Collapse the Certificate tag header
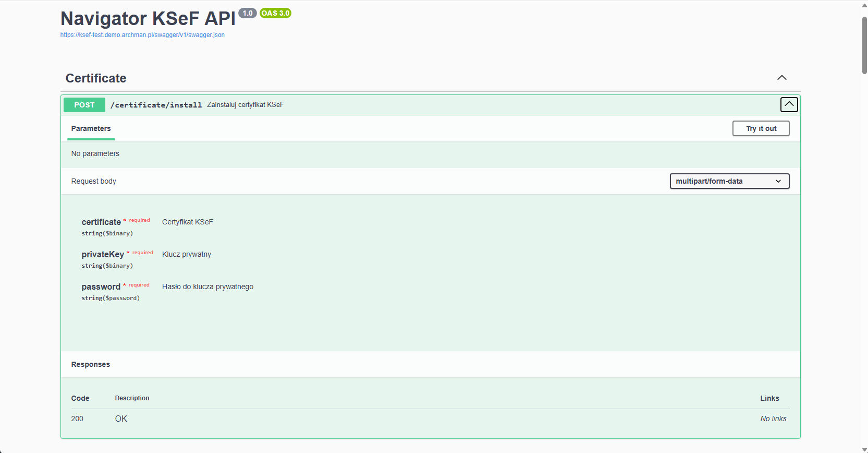Image resolution: width=868 pixels, height=453 pixels. pyautogui.click(x=96, y=78)
